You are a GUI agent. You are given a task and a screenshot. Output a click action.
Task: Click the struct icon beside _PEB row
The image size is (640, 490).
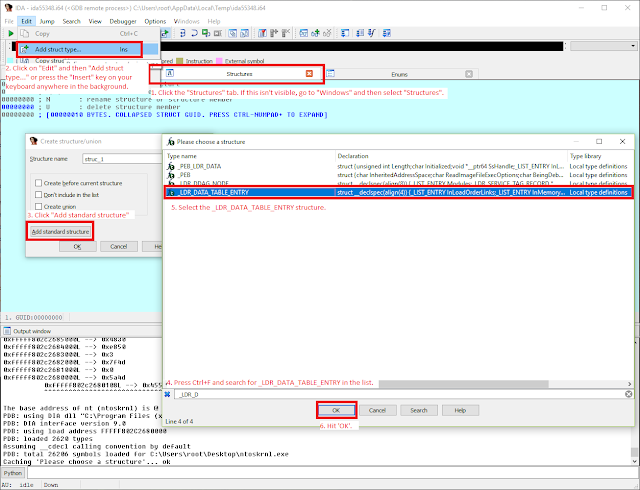coord(171,175)
